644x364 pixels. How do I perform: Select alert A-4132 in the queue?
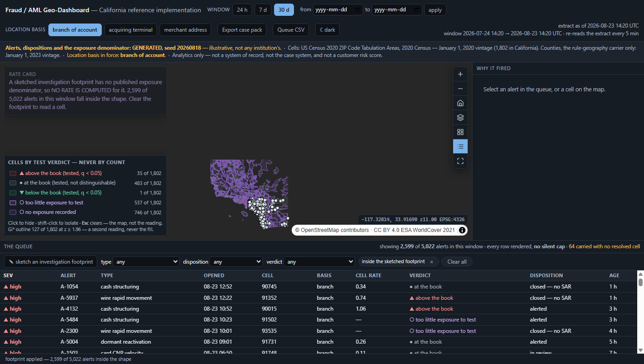click(x=318, y=309)
